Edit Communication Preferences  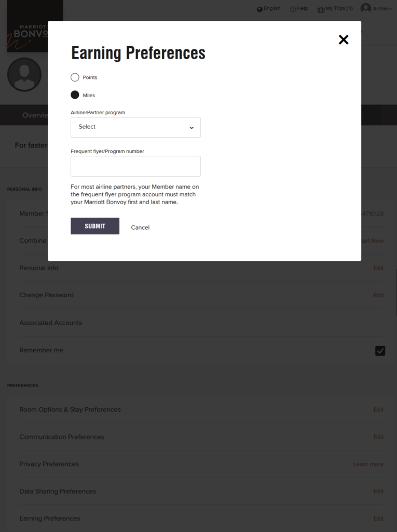(x=378, y=436)
